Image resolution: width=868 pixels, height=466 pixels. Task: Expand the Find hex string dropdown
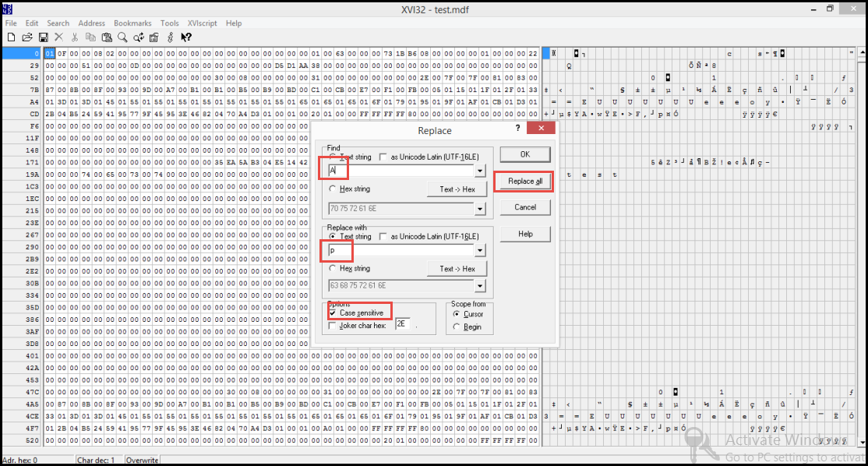[481, 208]
